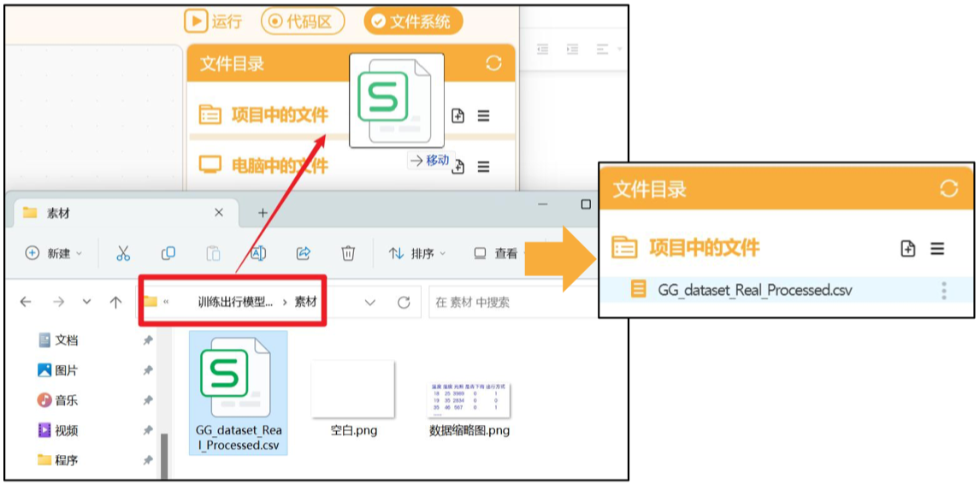
Task: Select the GG_dataset_Real_Processed.csv file in Explorer
Action: [238, 393]
